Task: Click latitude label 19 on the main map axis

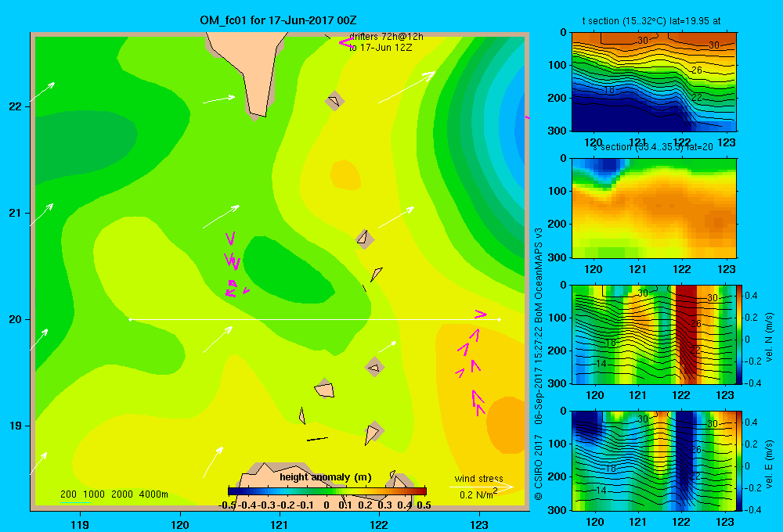Action: coord(15,426)
